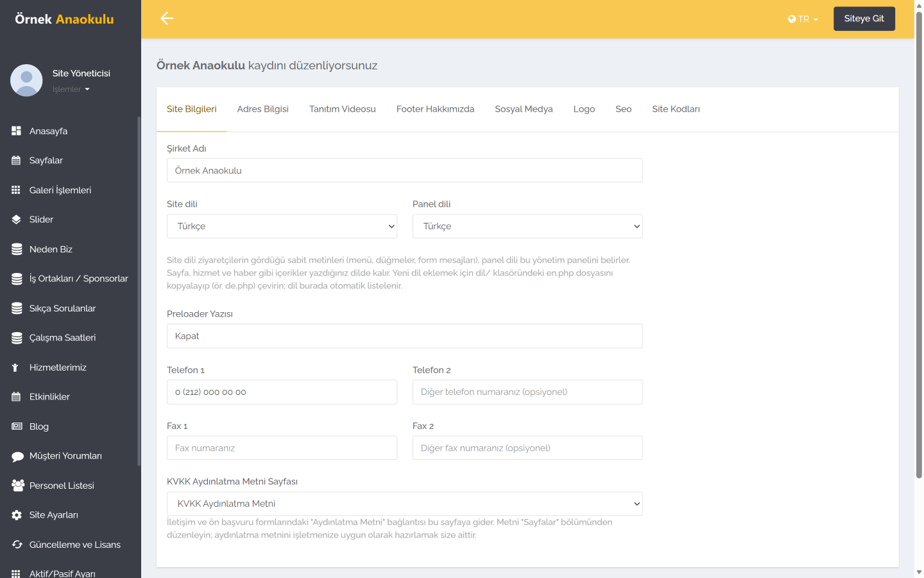Expand the İşlemler user menu
Viewport: 924px width, 578px height.
(x=71, y=89)
